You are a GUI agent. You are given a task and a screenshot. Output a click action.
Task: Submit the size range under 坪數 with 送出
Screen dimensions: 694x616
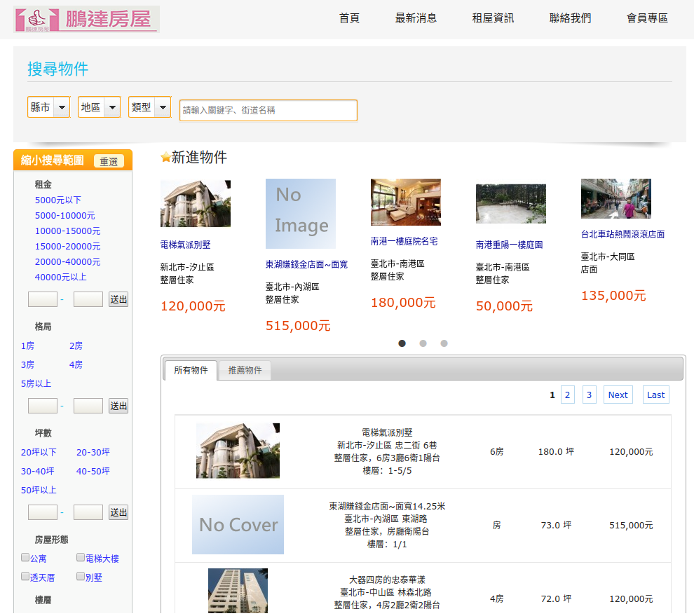point(118,512)
